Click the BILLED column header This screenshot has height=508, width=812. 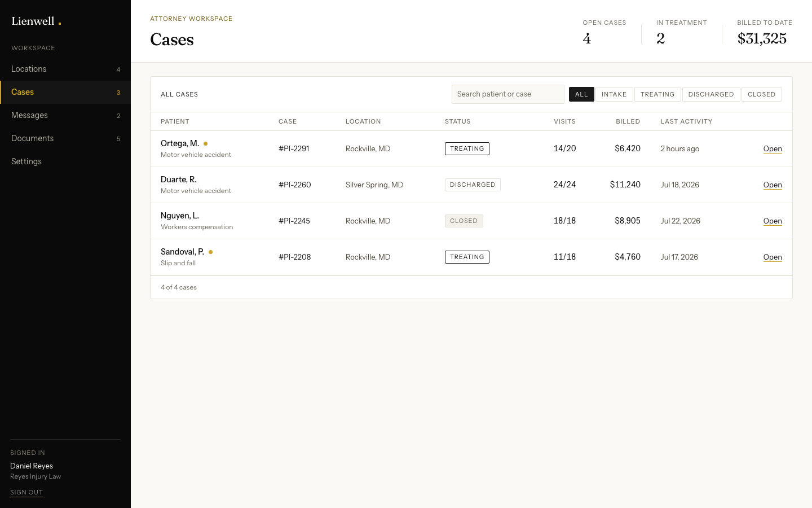tap(628, 121)
